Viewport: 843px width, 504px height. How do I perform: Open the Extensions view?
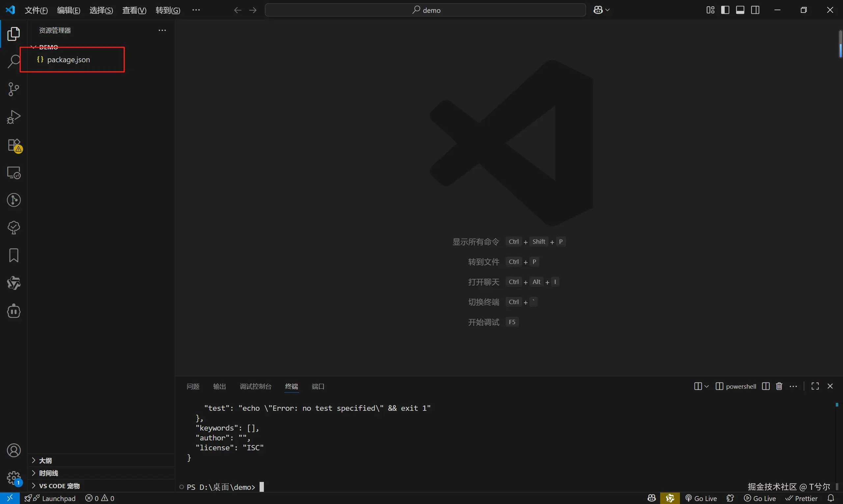click(x=14, y=145)
